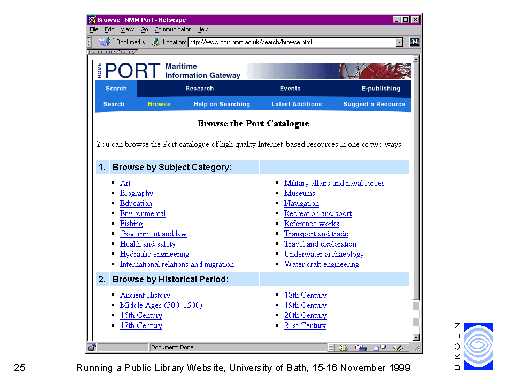
Task: Open the Composer icon in the component bar
Action: [x=398, y=348]
